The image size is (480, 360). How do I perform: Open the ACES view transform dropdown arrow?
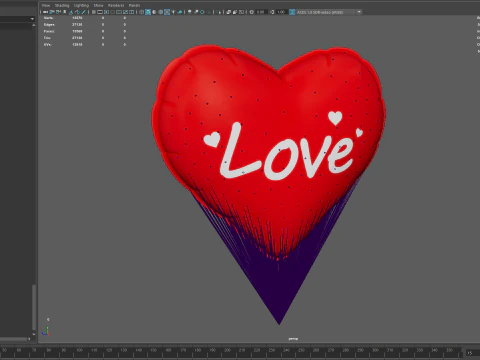coord(359,12)
